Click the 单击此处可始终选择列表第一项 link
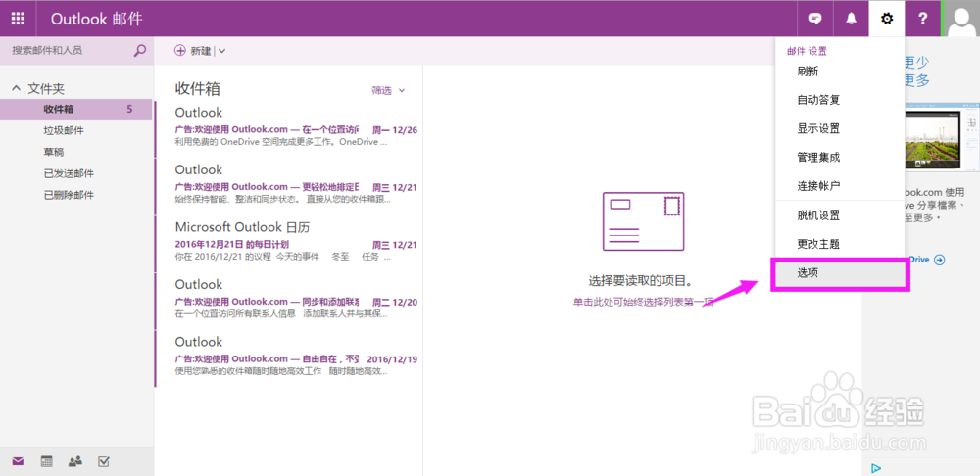 click(x=643, y=302)
